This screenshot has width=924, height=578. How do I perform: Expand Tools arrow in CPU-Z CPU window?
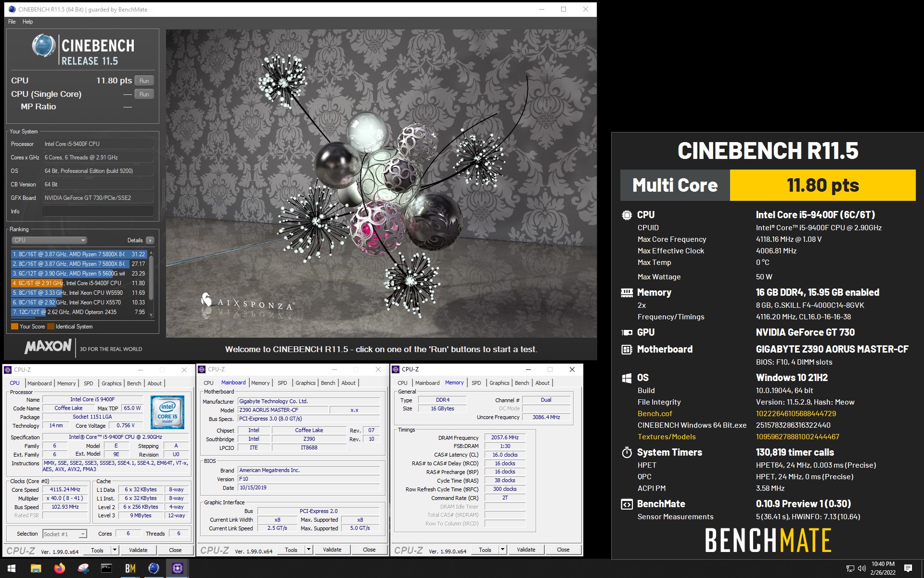click(115, 550)
